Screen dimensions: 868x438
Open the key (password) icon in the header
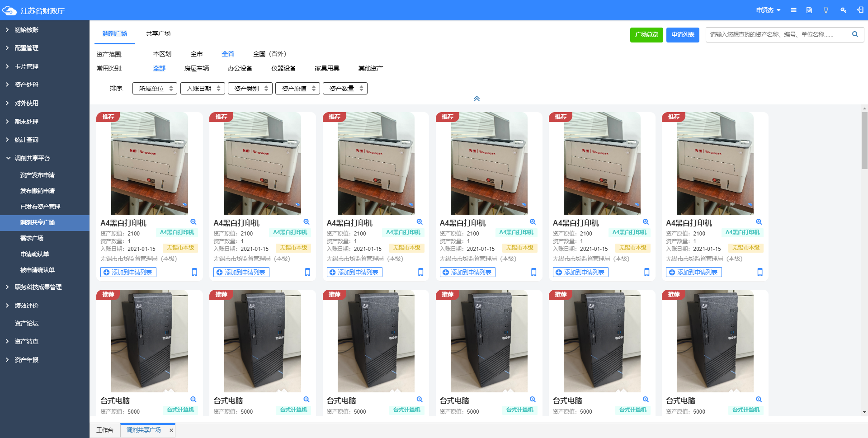tap(843, 10)
